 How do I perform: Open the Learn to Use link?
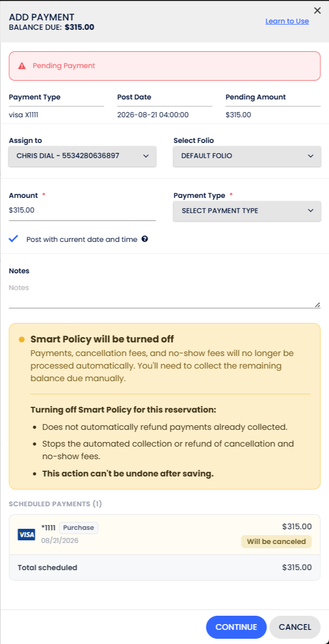click(287, 21)
